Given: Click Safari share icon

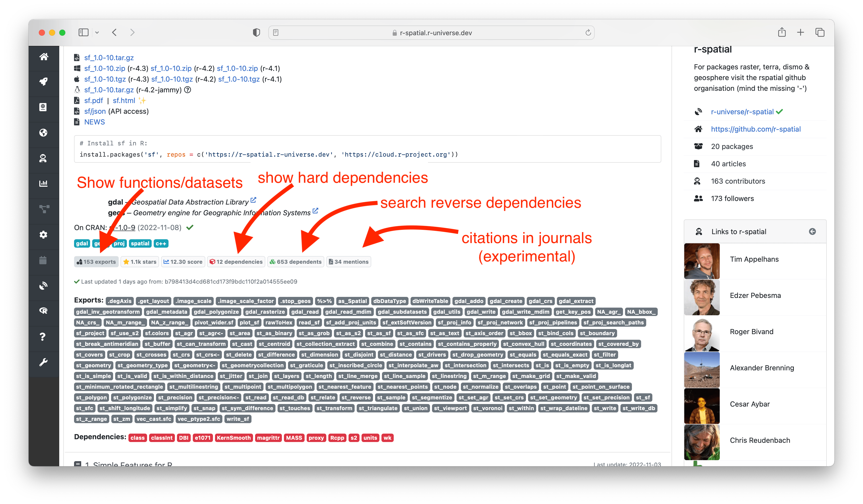Looking at the screenshot, I should [782, 32].
